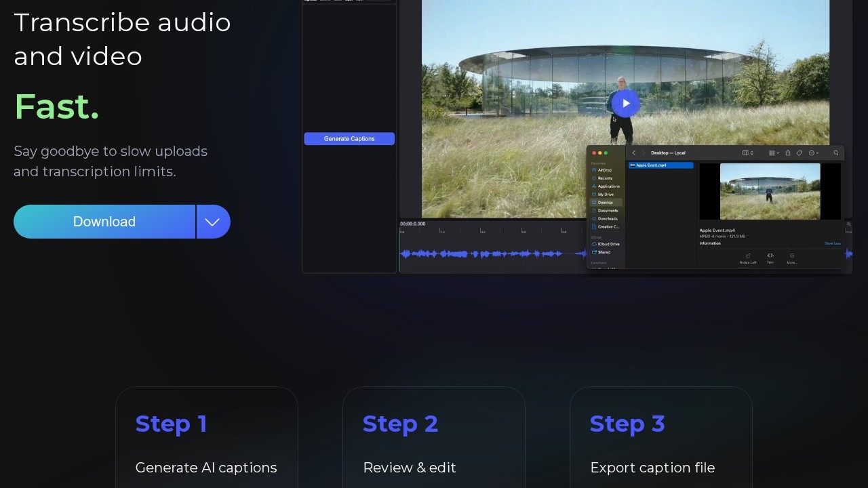The height and width of the screenshot is (488, 868).
Task: Open the Finder view mode switcher
Action: tap(748, 153)
